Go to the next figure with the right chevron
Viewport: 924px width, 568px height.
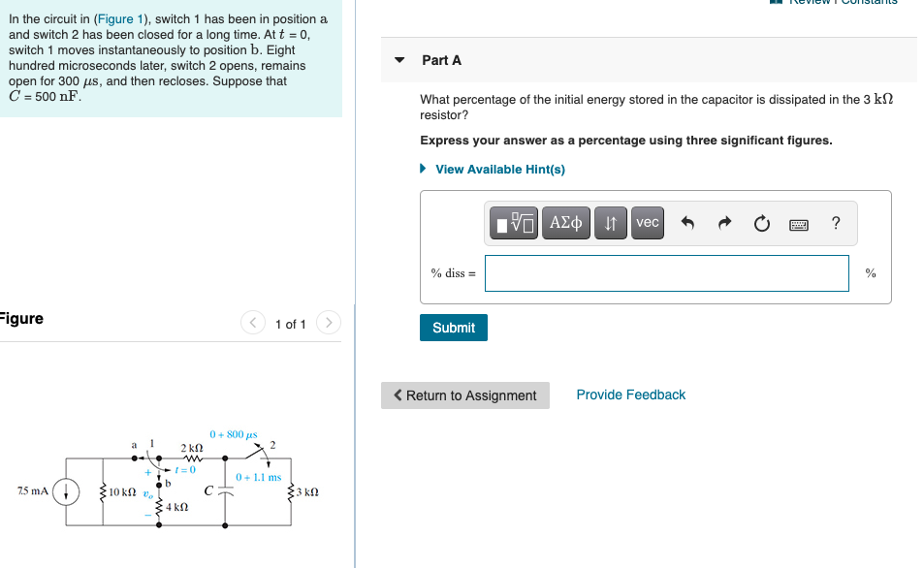coord(329,324)
